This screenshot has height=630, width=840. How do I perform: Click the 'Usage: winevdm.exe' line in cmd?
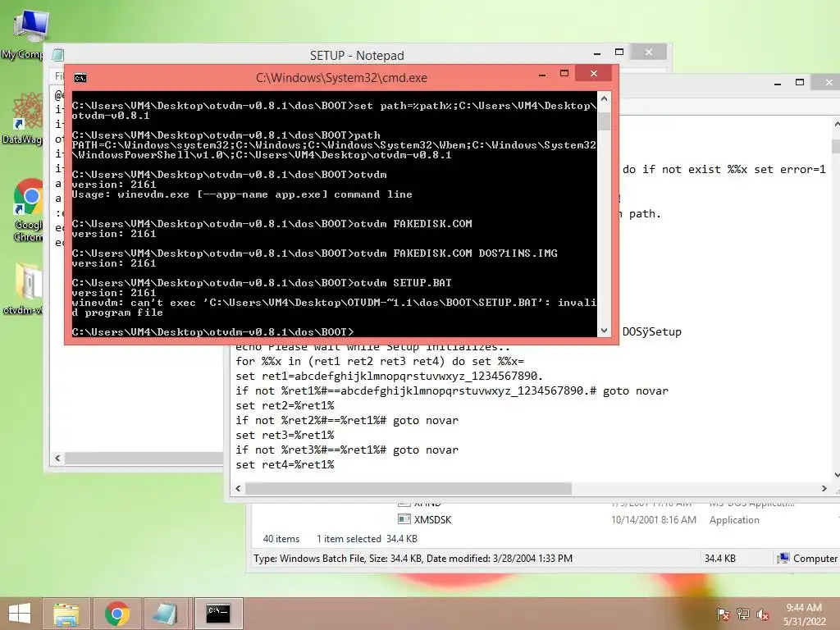click(x=242, y=194)
